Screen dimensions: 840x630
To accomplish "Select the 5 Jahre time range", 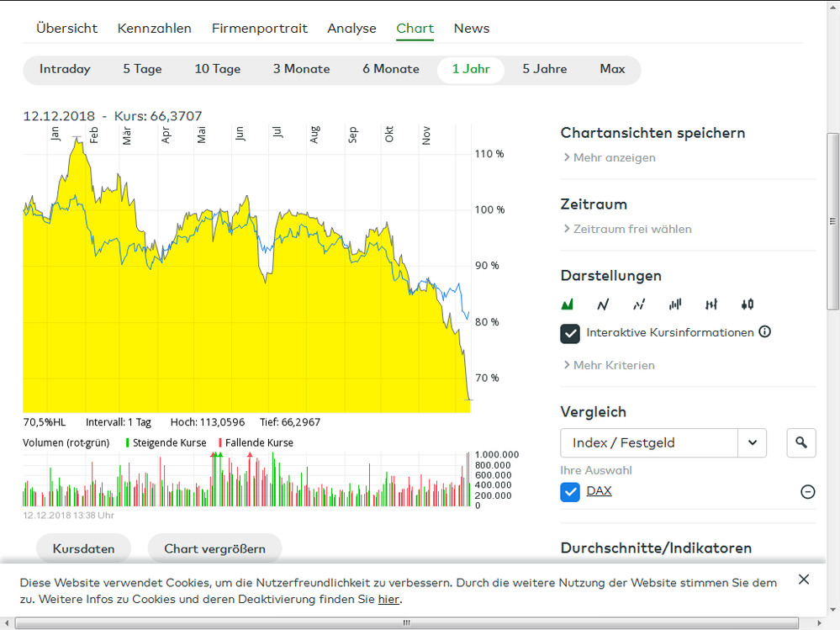I will pos(544,69).
